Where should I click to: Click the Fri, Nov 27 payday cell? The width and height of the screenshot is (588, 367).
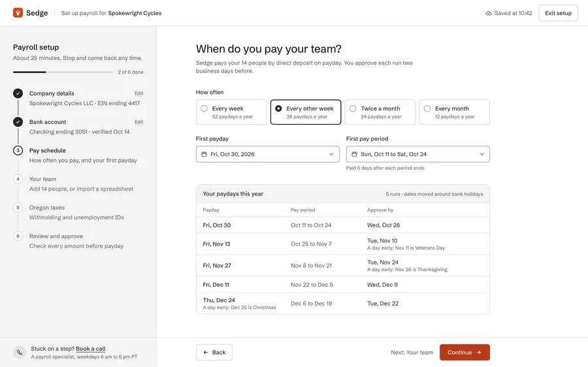coord(217,265)
